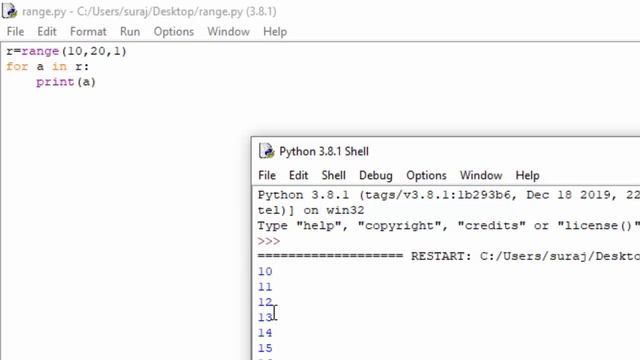This screenshot has width=640, height=360.
Task: Click the output value 10 in shell
Action: click(x=265, y=272)
